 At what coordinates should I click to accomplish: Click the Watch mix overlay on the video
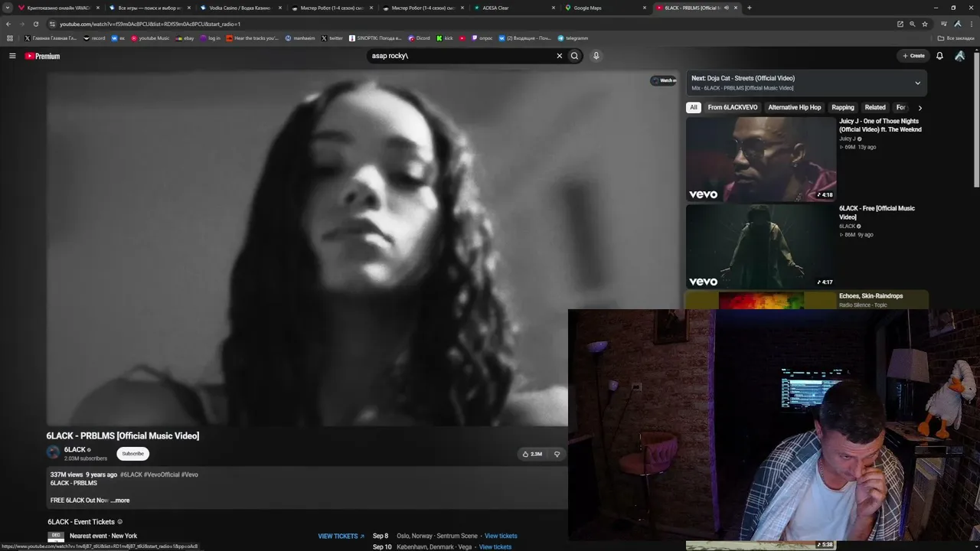point(664,80)
